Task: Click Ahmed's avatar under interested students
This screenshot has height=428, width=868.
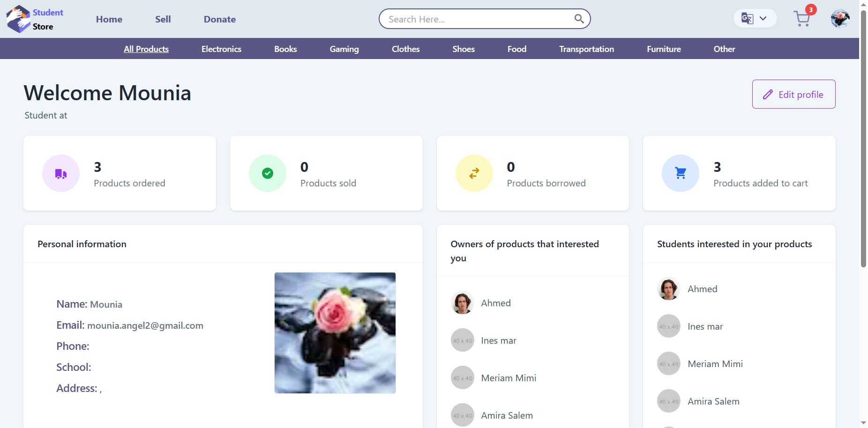Action: (x=669, y=289)
